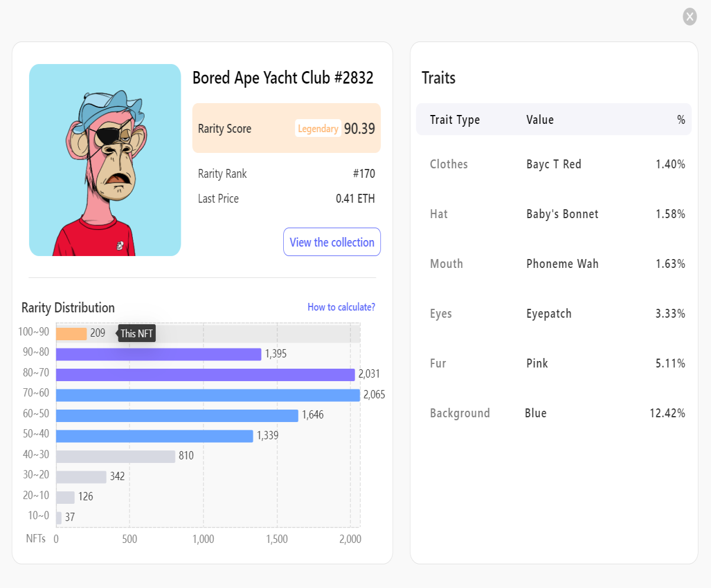The image size is (711, 588).
Task: Select the Clothes Bayc T Red trait row
Action: point(554,164)
